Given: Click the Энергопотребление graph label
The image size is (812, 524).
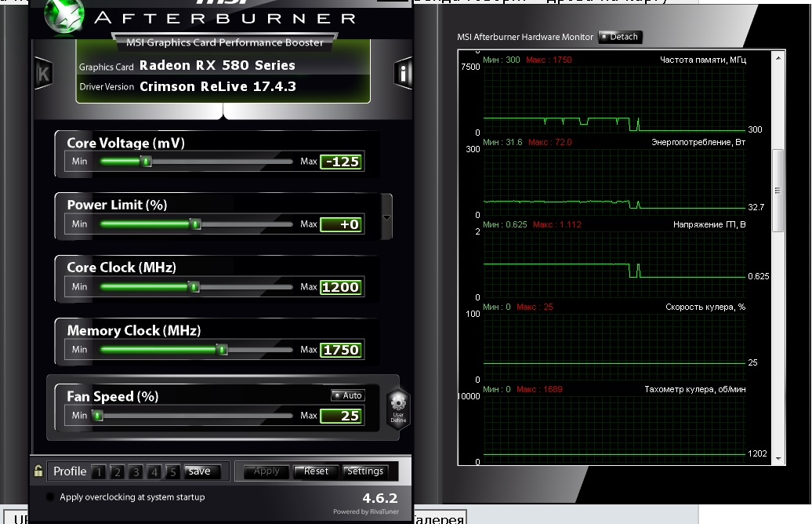Looking at the screenshot, I should [698, 142].
